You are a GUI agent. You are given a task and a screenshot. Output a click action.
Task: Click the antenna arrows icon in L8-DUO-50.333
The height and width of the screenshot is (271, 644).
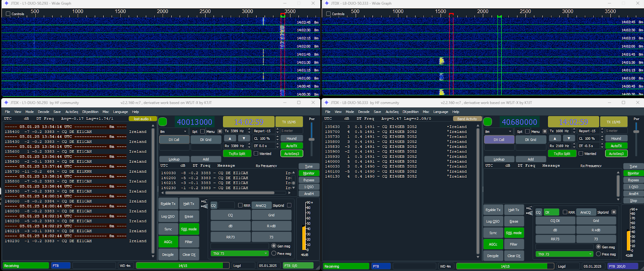[529, 210]
